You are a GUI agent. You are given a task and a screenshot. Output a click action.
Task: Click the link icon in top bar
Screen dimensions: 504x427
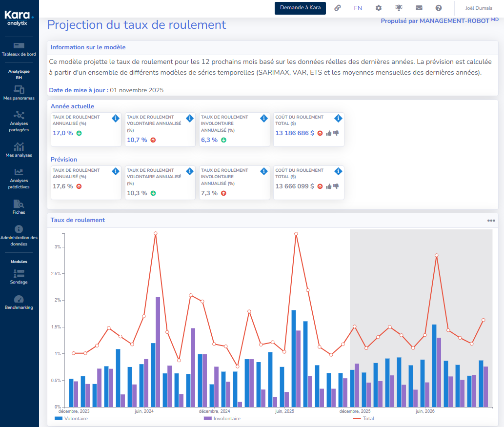tap(337, 8)
